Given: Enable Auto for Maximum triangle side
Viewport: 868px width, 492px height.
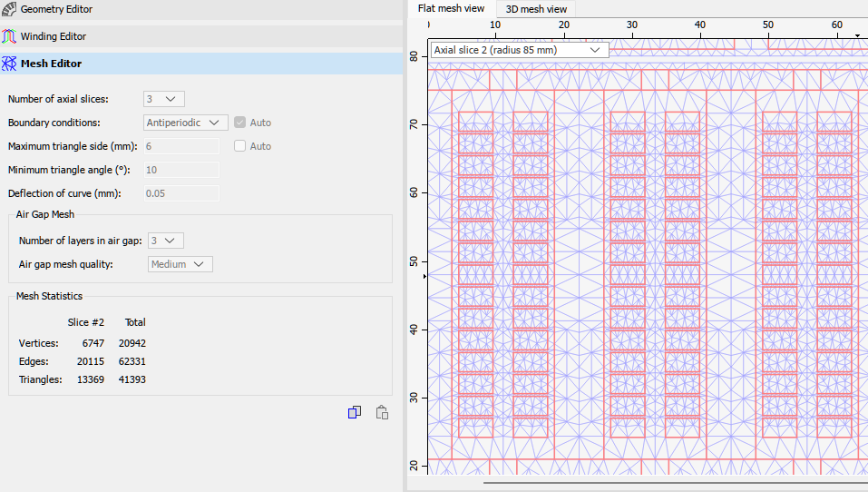Looking at the screenshot, I should 239,146.
